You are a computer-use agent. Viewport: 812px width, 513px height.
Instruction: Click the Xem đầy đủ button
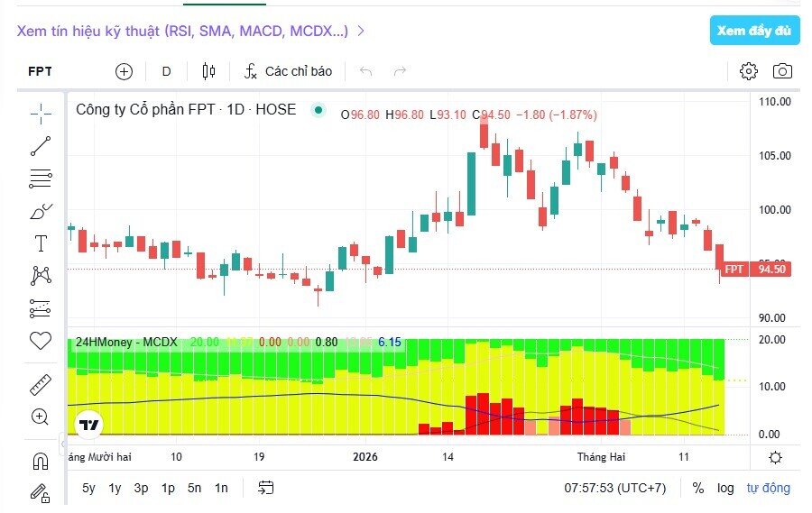click(x=754, y=31)
